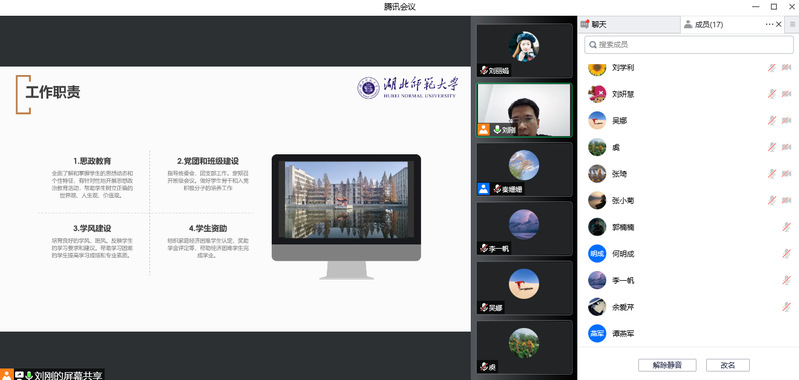Click the 改名 rename button
This screenshot has width=799, height=380.
tap(728, 365)
